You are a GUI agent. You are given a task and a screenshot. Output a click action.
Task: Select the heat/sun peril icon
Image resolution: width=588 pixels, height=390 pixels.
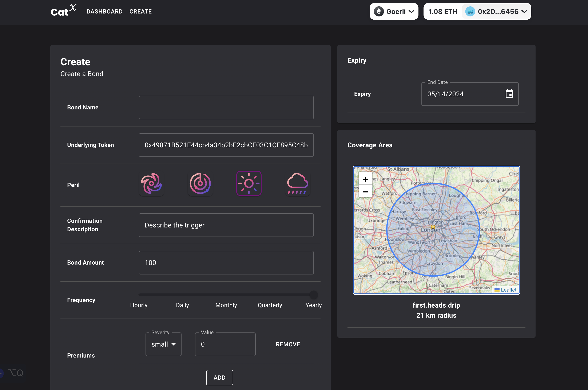point(248,183)
